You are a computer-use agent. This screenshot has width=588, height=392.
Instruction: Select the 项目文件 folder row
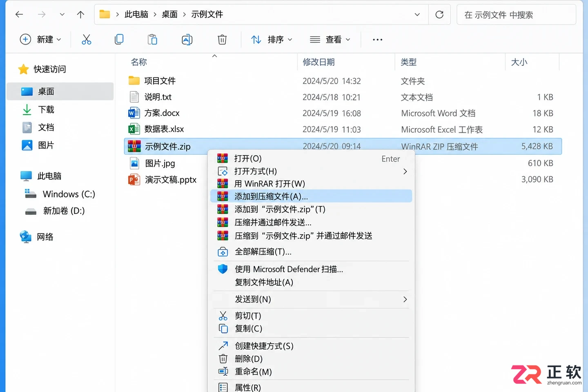tap(342, 81)
